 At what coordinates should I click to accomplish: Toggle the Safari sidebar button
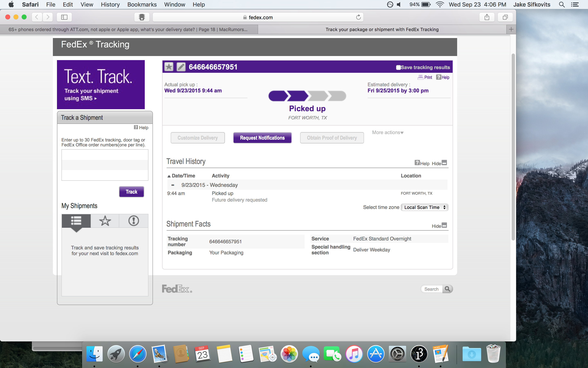[x=64, y=17]
